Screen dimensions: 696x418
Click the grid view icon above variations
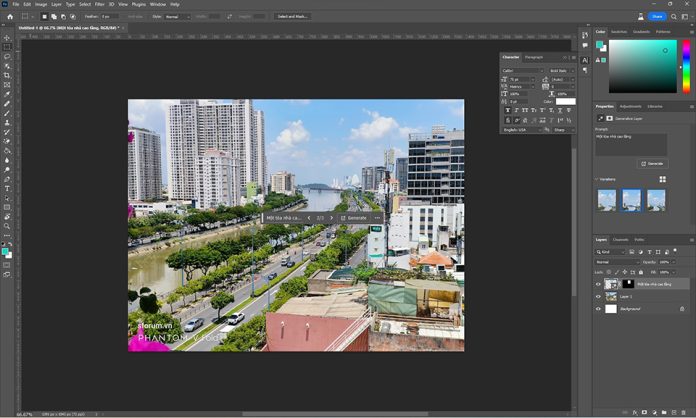click(661, 179)
